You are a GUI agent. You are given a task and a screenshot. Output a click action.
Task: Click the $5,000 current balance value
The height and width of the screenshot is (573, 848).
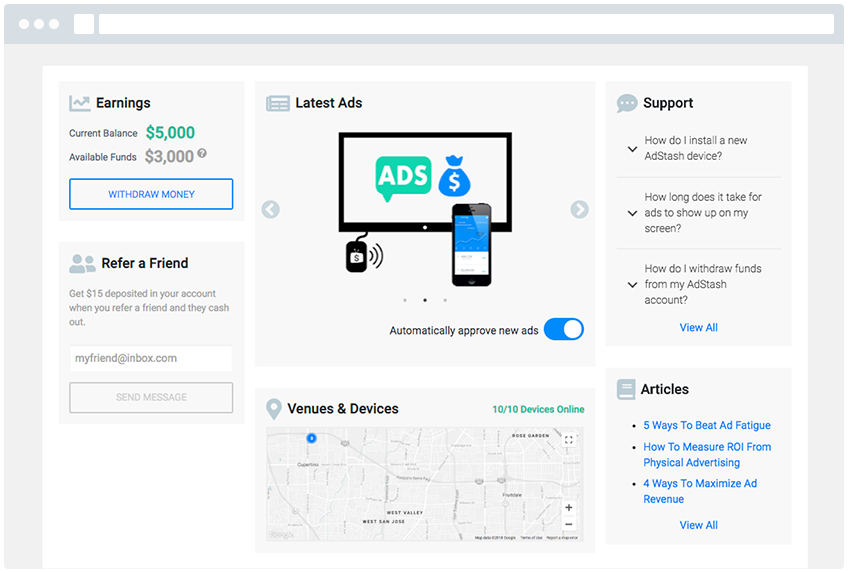(170, 132)
